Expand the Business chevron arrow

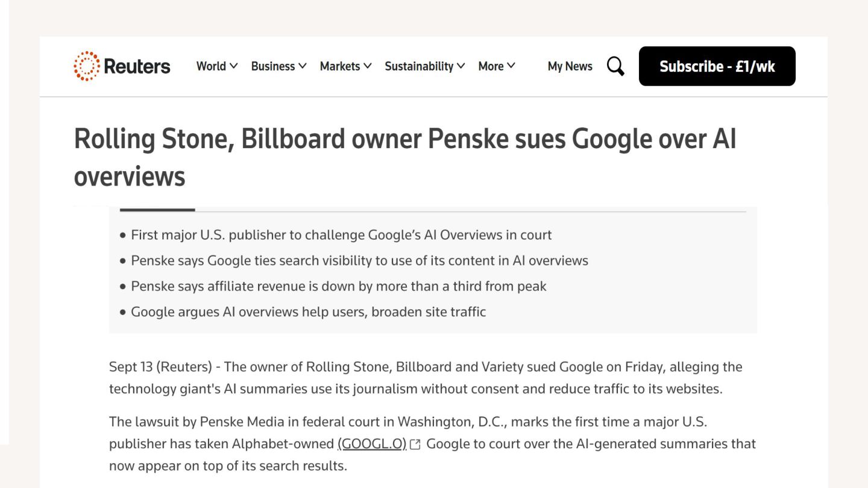[x=303, y=66]
